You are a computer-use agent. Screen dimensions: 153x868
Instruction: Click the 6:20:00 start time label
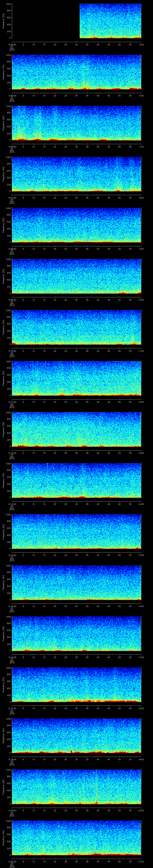[12, 861]
